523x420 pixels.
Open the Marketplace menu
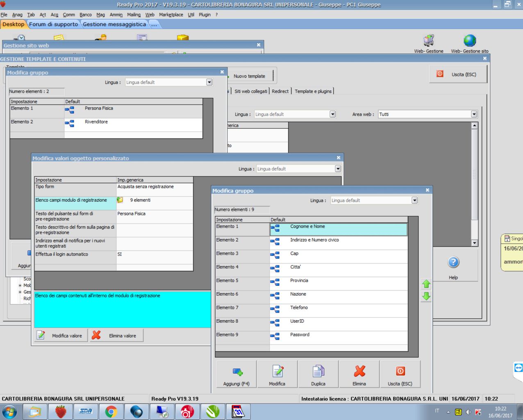click(171, 15)
